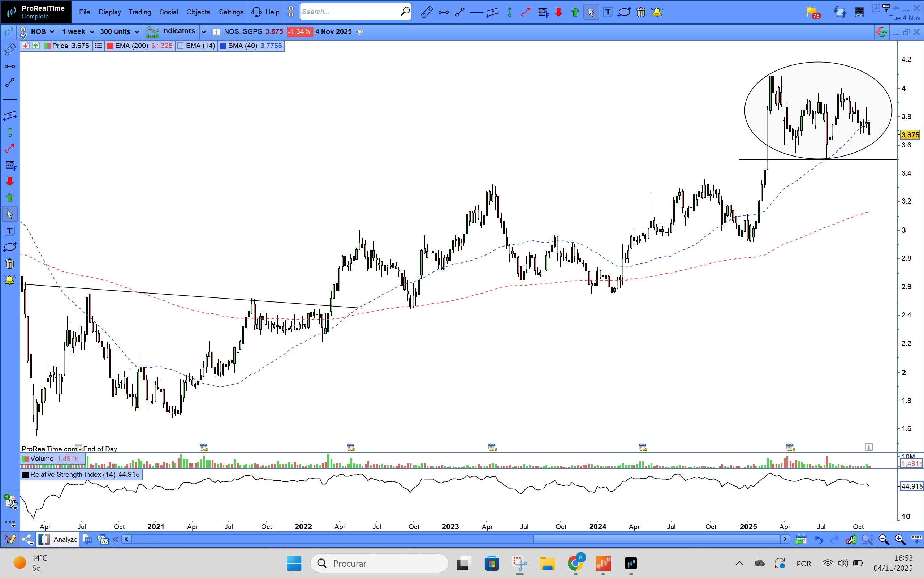Image resolution: width=924 pixels, height=578 pixels.
Task: Open the Trading menu
Action: pos(139,12)
